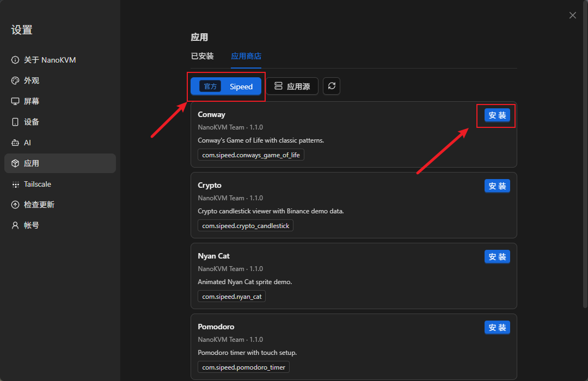Screen dimensions: 588x381
Task: Click the dots icon beside Tailscale
Action: (x=15, y=184)
